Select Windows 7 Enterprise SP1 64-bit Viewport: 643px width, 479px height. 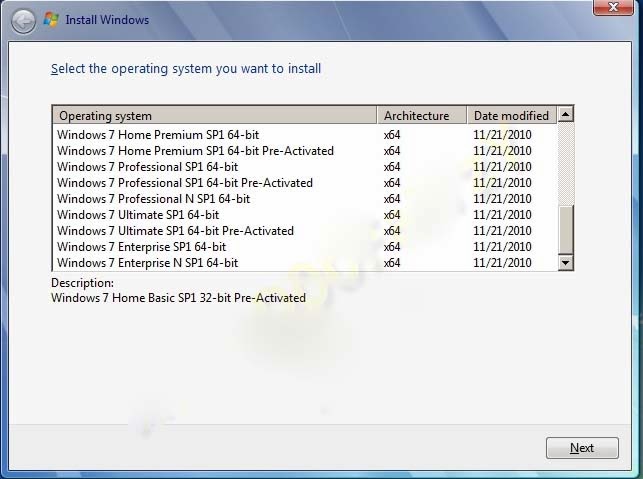pos(306,247)
